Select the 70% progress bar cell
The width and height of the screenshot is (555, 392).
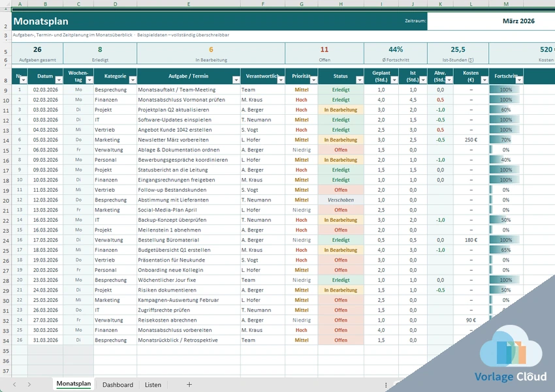point(506,140)
